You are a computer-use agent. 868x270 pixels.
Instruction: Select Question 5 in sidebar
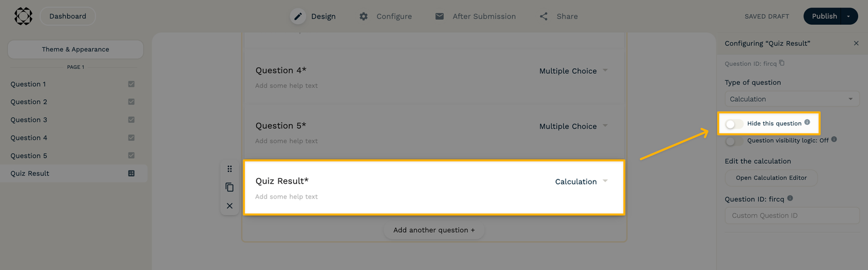74,156
